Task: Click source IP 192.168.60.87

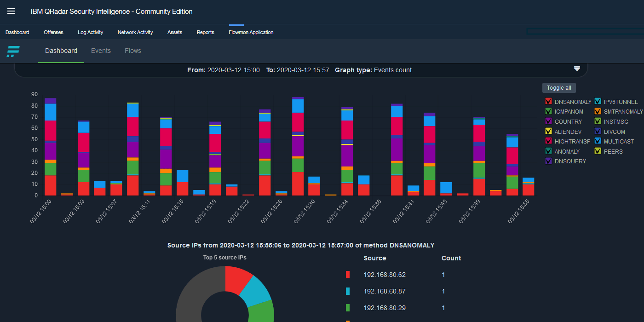Action: click(x=385, y=291)
